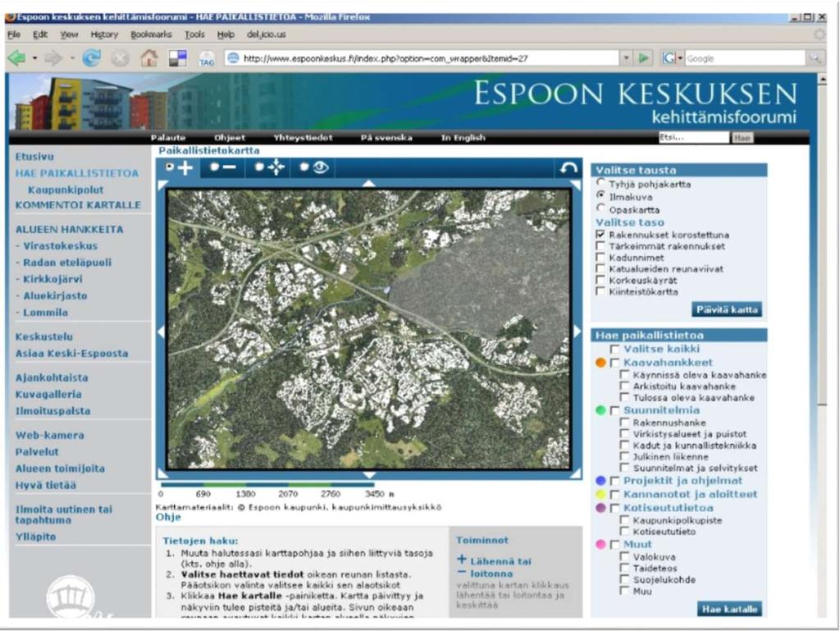Screen dimensions: 840x631
Task: Click 'Hae kartalle' button
Action: 729,609
